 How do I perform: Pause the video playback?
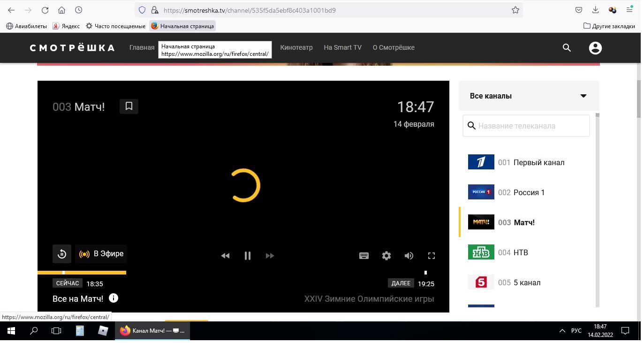[248, 256]
